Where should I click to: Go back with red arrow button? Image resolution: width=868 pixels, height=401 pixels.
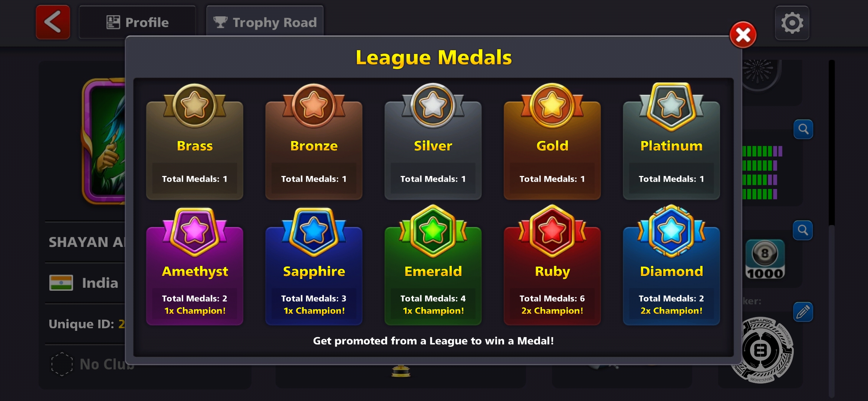coord(53,22)
